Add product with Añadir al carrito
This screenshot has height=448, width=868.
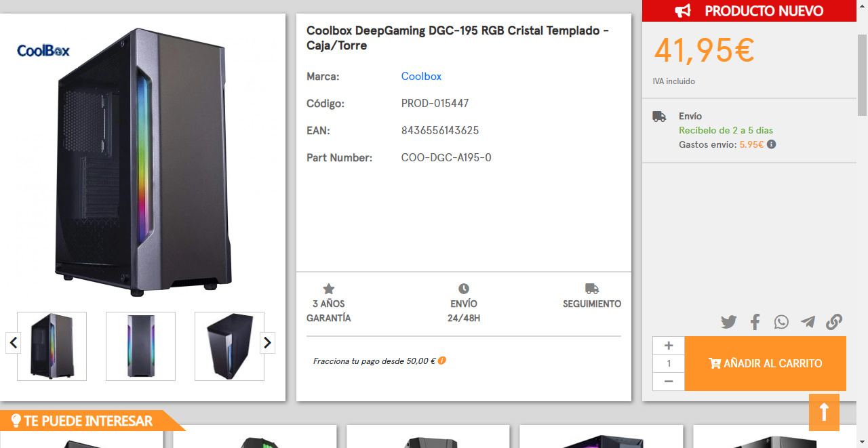pyautogui.click(x=766, y=363)
